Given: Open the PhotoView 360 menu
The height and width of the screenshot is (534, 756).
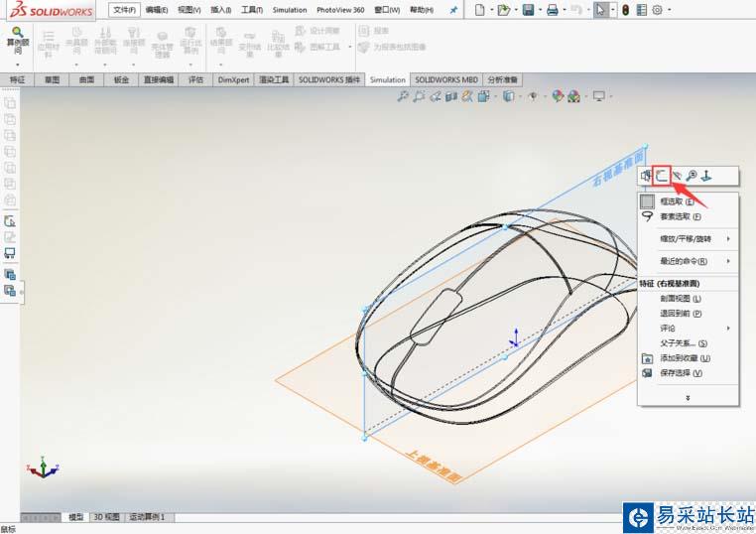Looking at the screenshot, I should [340, 10].
